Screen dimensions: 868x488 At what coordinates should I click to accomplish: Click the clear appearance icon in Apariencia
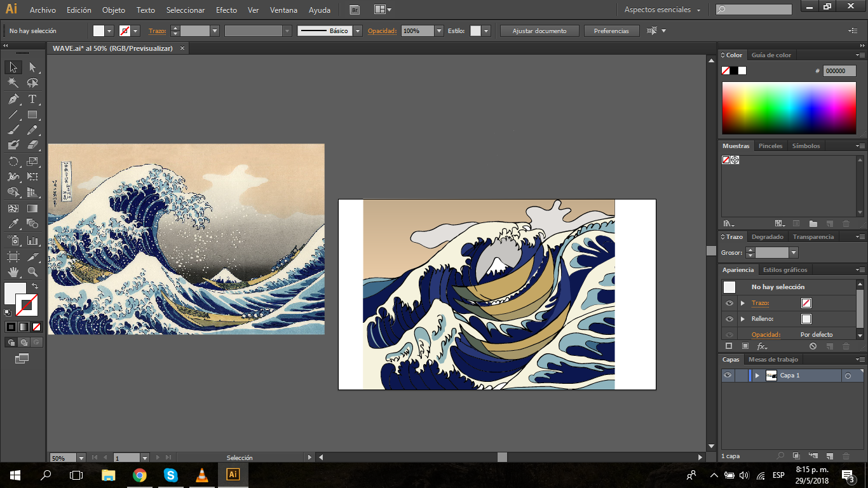coord(813,346)
